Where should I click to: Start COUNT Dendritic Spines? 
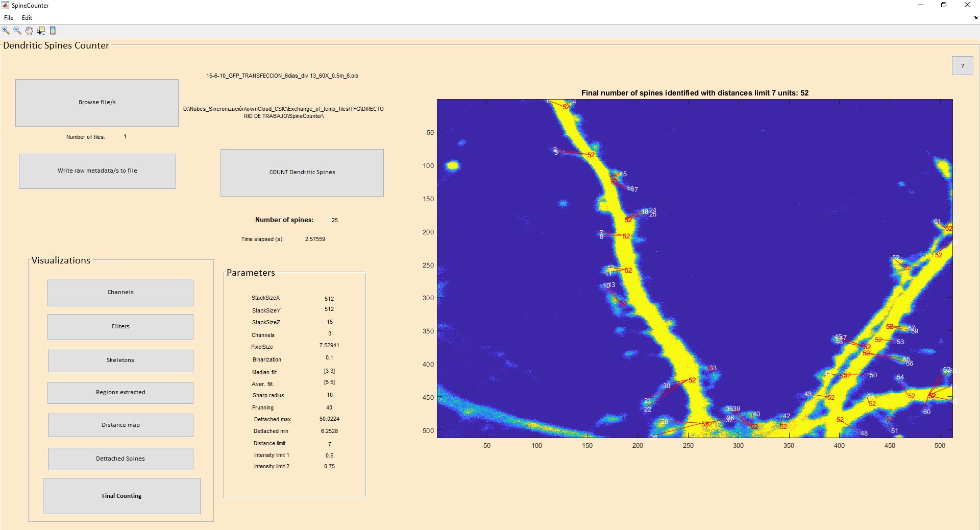302,173
